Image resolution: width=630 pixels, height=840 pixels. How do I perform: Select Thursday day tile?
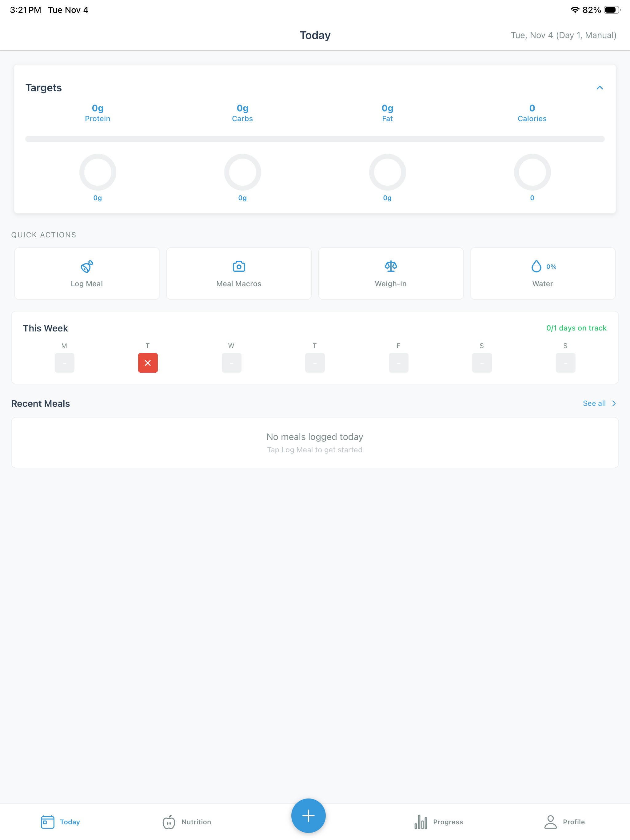[x=315, y=363]
